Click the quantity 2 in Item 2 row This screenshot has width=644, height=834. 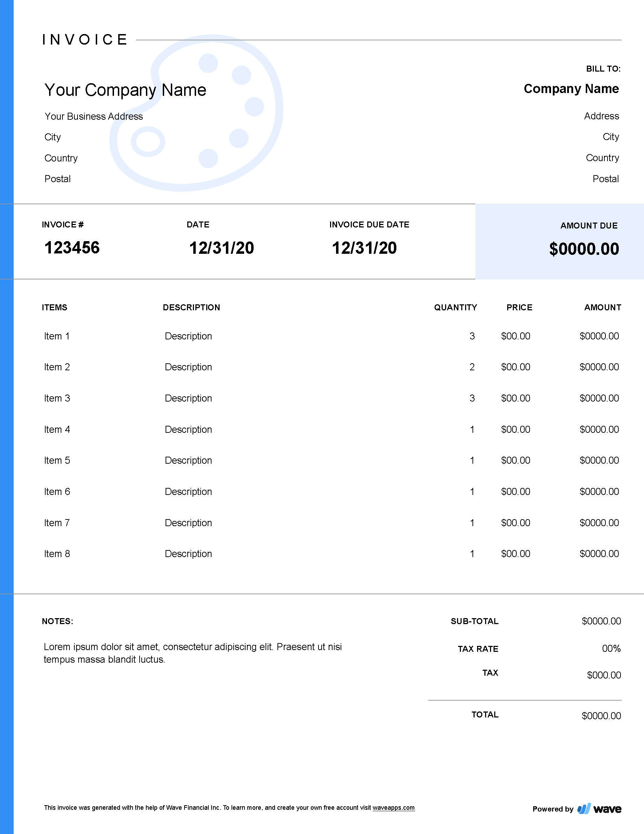coord(472,367)
